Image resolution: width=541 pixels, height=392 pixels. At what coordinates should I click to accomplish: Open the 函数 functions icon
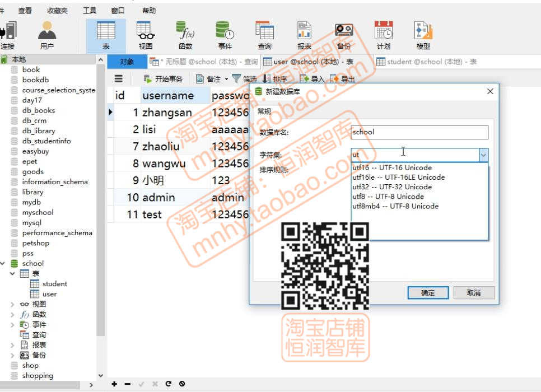pyautogui.click(x=185, y=35)
